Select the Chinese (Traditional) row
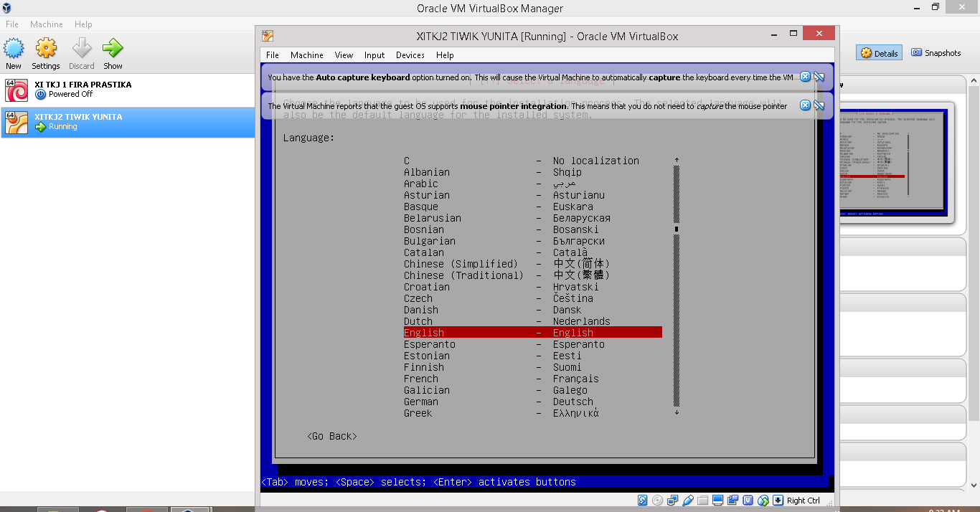This screenshot has width=980, height=512. [533, 275]
